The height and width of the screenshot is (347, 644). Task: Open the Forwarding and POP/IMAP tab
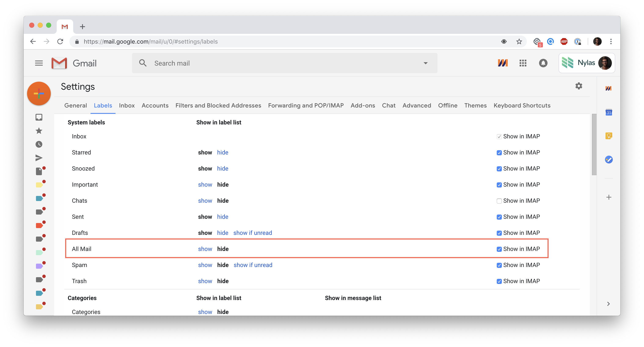click(x=306, y=106)
